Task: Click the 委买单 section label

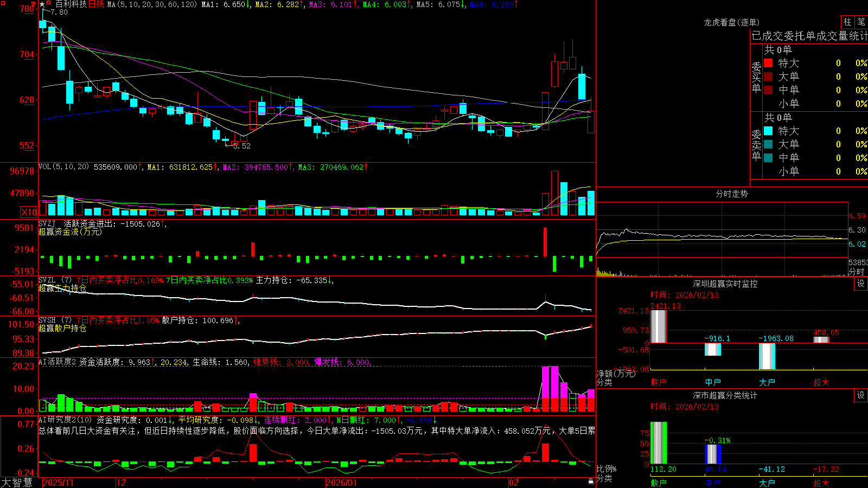Action: point(756,77)
